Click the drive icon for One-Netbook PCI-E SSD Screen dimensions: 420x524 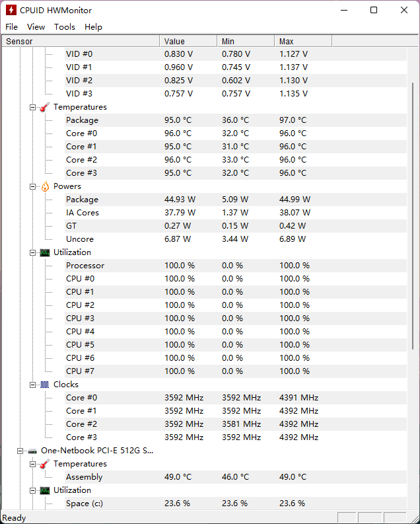click(x=32, y=451)
